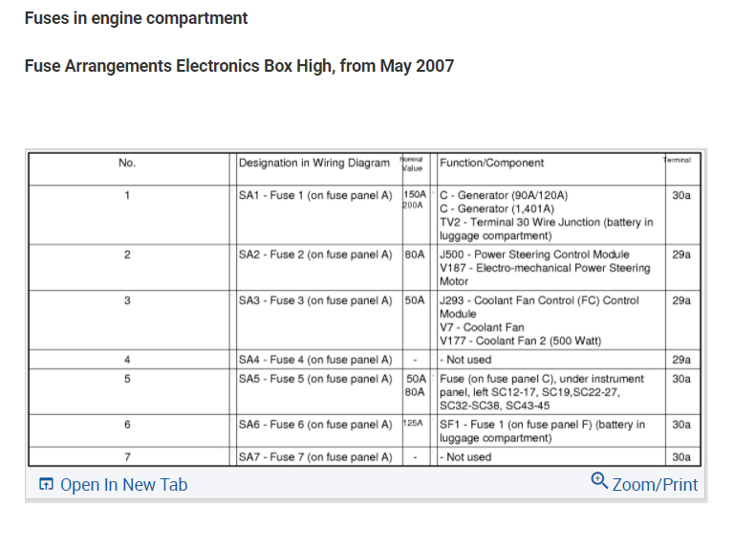Image resolution: width=756 pixels, height=551 pixels.
Task: Click row number '7' in the table
Action: pyautogui.click(x=127, y=457)
